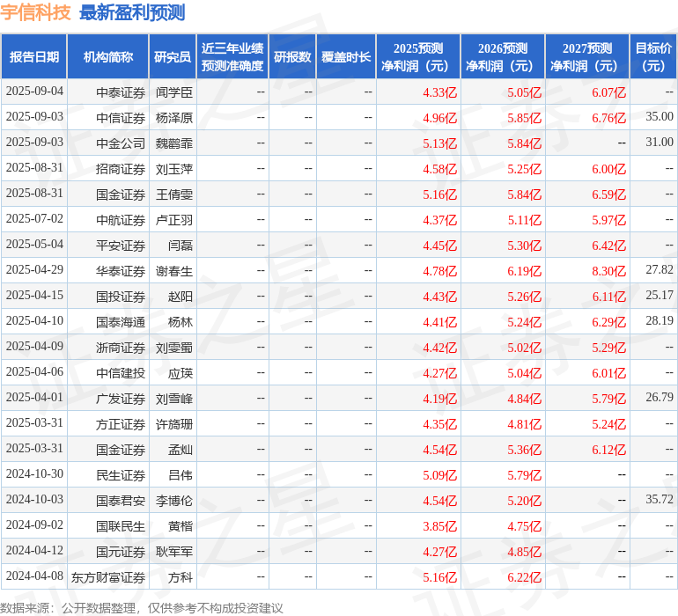The width and height of the screenshot is (678, 616).
Task: Click the 4.33亿 forecast value
Action: coord(439,92)
